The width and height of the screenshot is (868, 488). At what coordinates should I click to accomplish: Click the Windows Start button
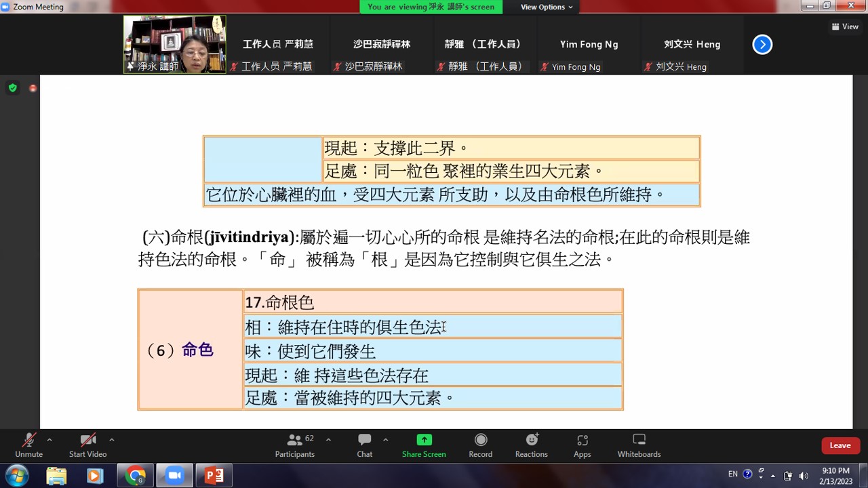pos(16,476)
